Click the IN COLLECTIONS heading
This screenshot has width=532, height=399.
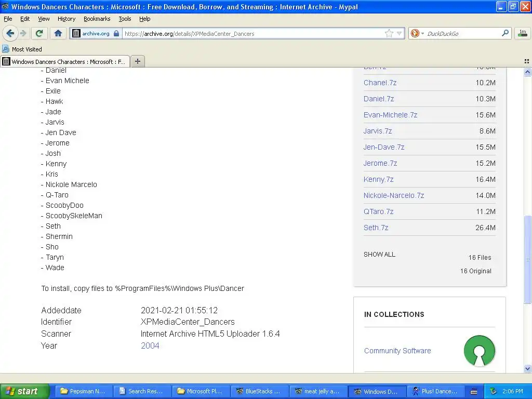394,314
